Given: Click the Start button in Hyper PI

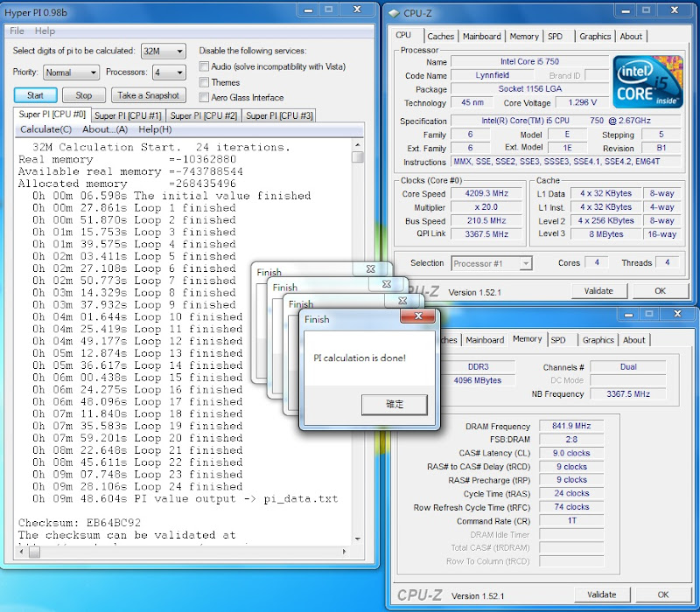Looking at the screenshot, I should point(35,95).
